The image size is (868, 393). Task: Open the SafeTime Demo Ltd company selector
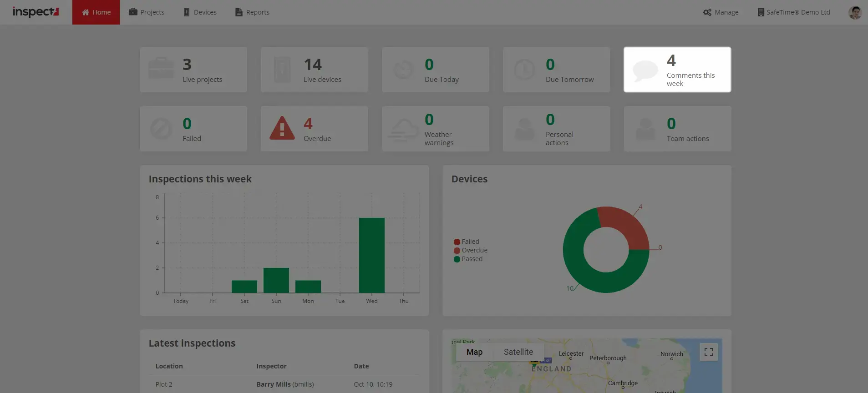pos(793,12)
